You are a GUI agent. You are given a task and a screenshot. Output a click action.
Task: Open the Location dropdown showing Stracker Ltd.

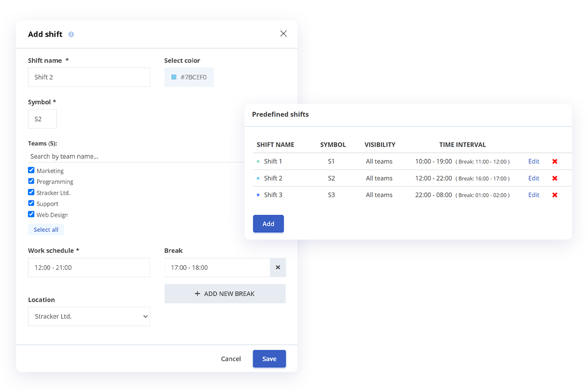(x=89, y=316)
